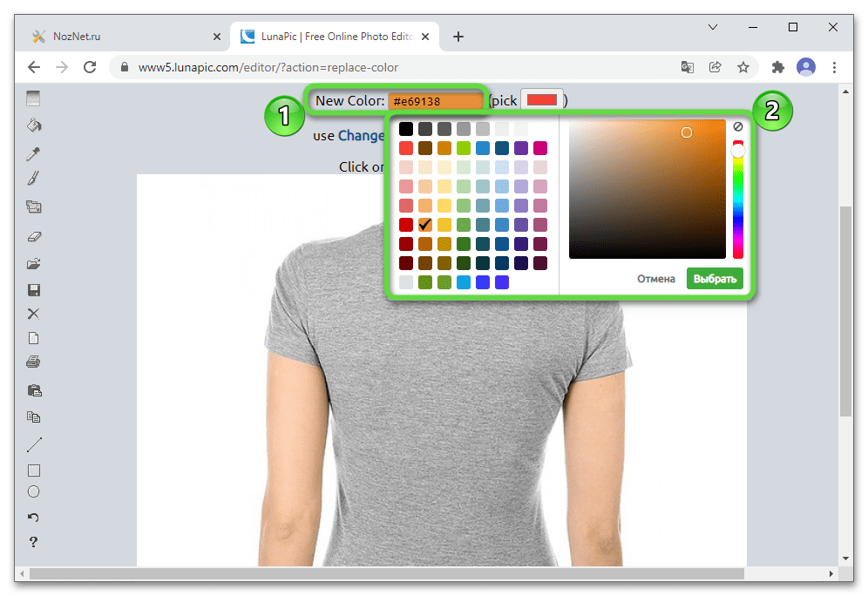Bookmark page with star icon
The height and width of the screenshot is (596, 868).
click(743, 67)
